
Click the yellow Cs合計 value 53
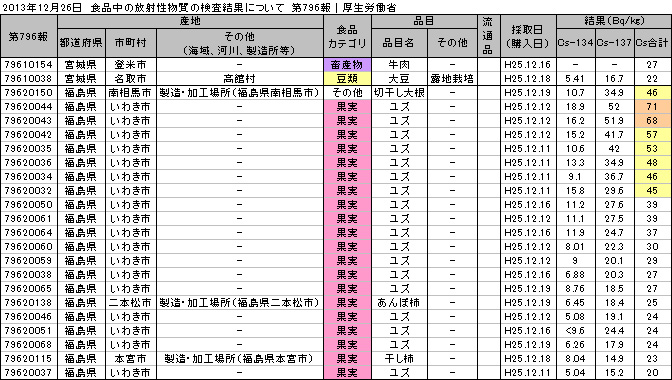pyautogui.click(x=652, y=149)
